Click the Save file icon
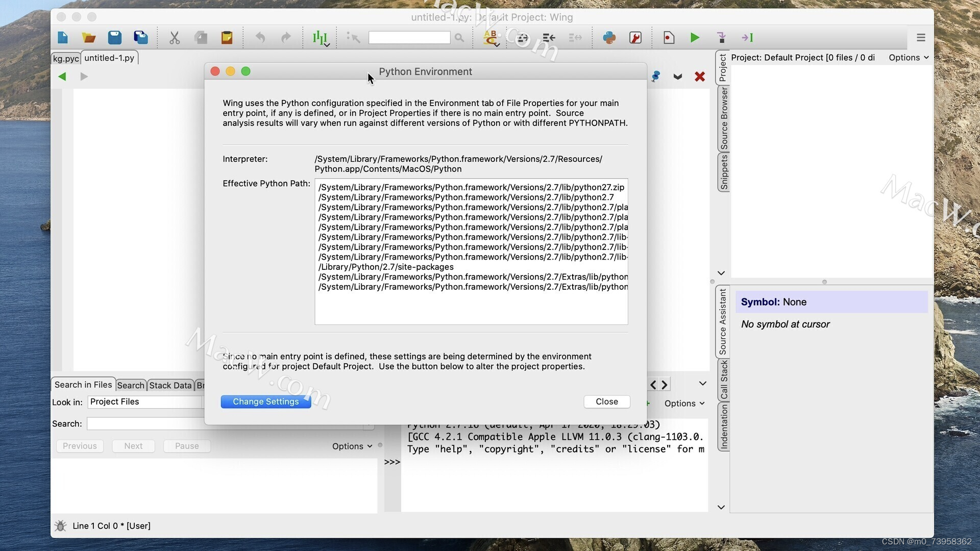 coord(114,37)
